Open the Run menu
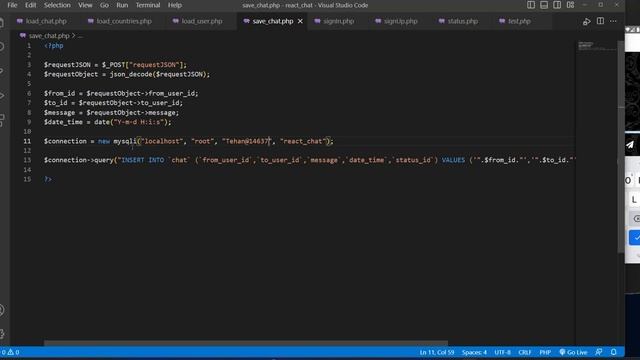640x360 pixels. click(122, 5)
